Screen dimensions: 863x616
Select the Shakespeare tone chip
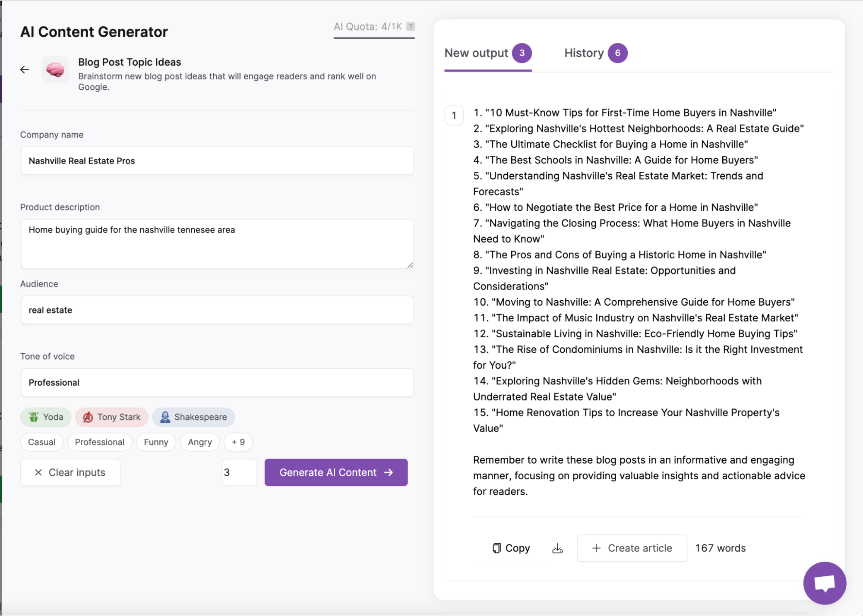(193, 417)
